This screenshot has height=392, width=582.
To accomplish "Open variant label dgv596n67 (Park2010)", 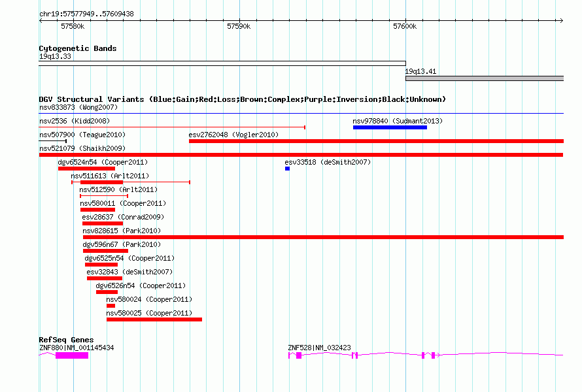I will click(122, 244).
